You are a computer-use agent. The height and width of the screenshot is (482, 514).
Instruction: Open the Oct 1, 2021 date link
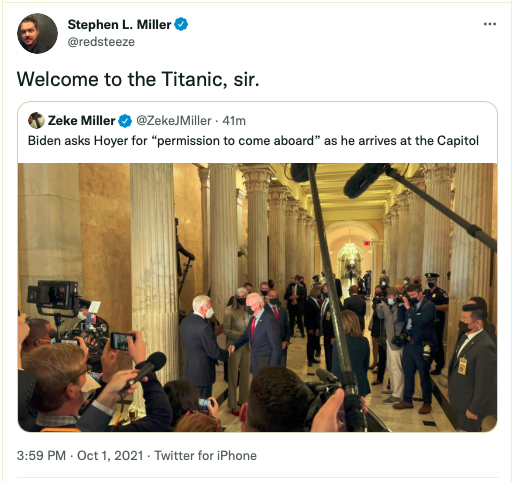(110, 456)
